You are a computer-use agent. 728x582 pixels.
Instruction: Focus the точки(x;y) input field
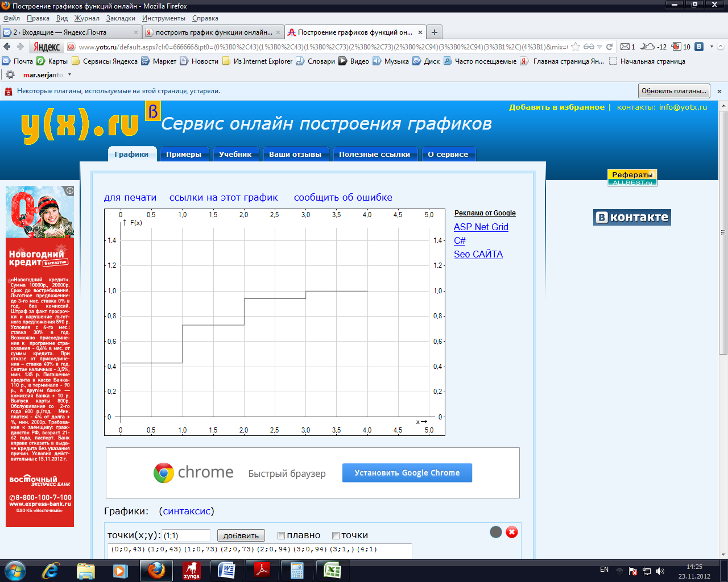pyautogui.click(x=187, y=535)
